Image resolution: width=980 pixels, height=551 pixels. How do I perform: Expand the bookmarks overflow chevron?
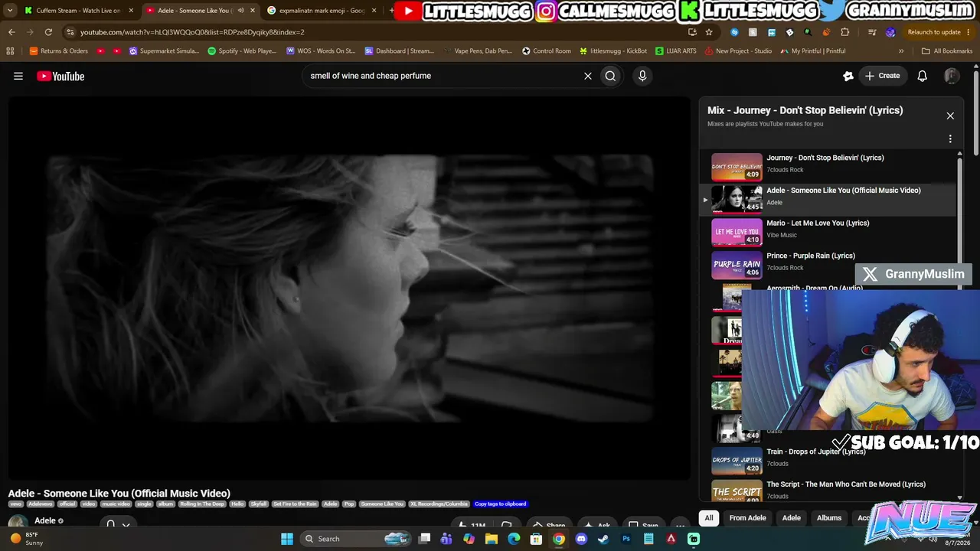(x=901, y=51)
